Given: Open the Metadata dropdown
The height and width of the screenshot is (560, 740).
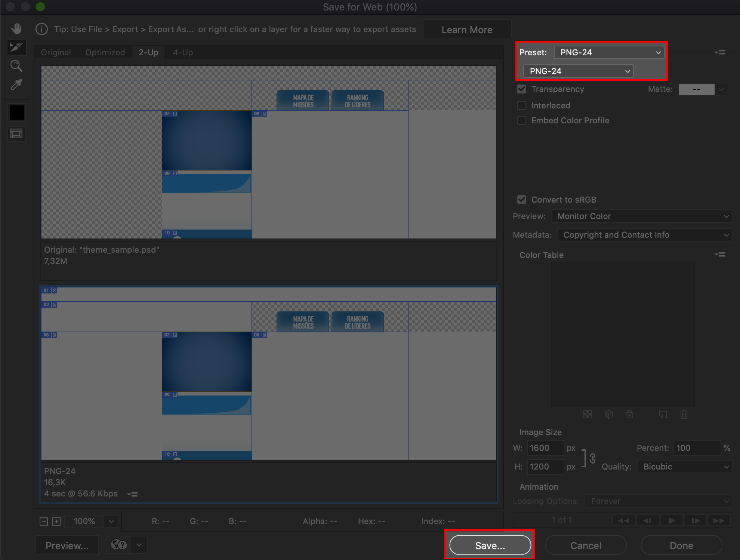Looking at the screenshot, I should 644,235.
